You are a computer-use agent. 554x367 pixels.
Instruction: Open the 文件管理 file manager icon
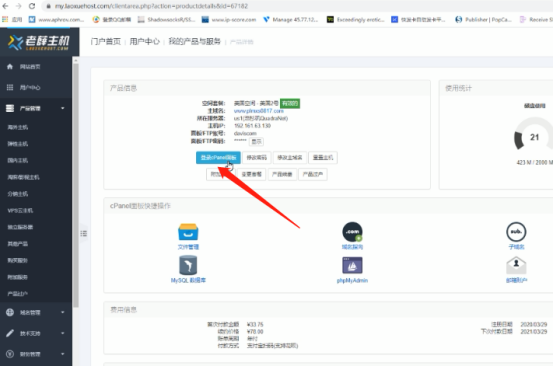188,232
